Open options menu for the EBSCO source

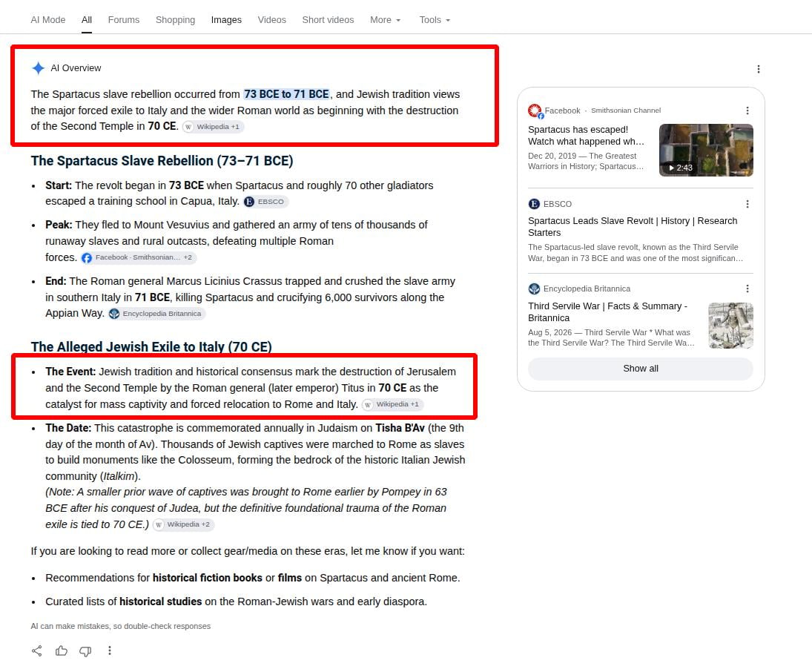pos(747,204)
